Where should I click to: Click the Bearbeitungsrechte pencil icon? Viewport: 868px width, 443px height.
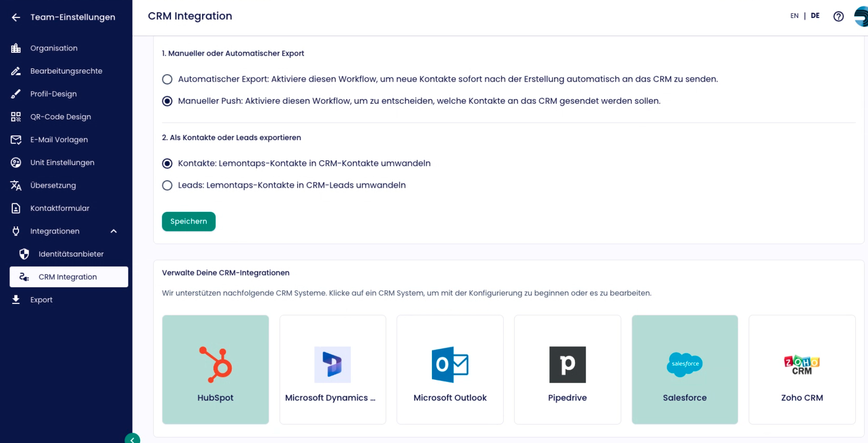(x=16, y=71)
